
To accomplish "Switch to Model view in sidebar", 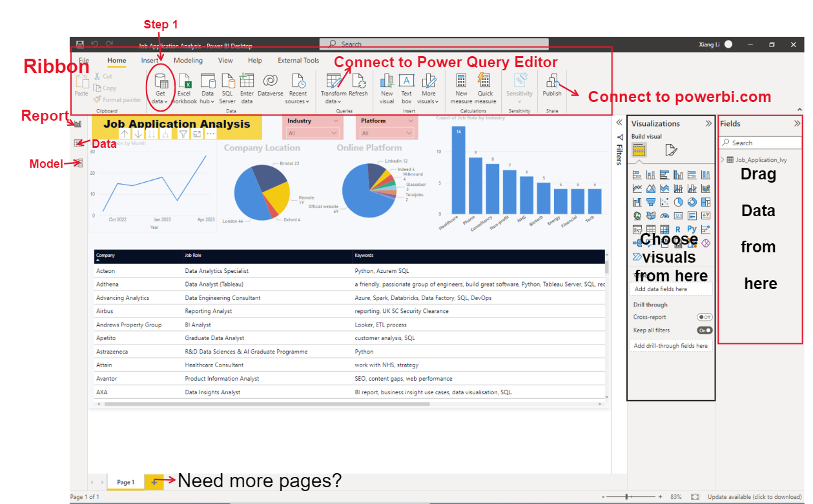I will 79,163.
